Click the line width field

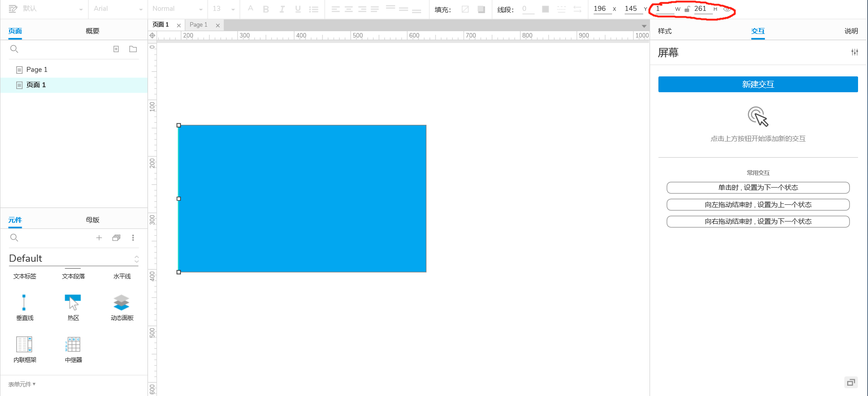[528, 9]
